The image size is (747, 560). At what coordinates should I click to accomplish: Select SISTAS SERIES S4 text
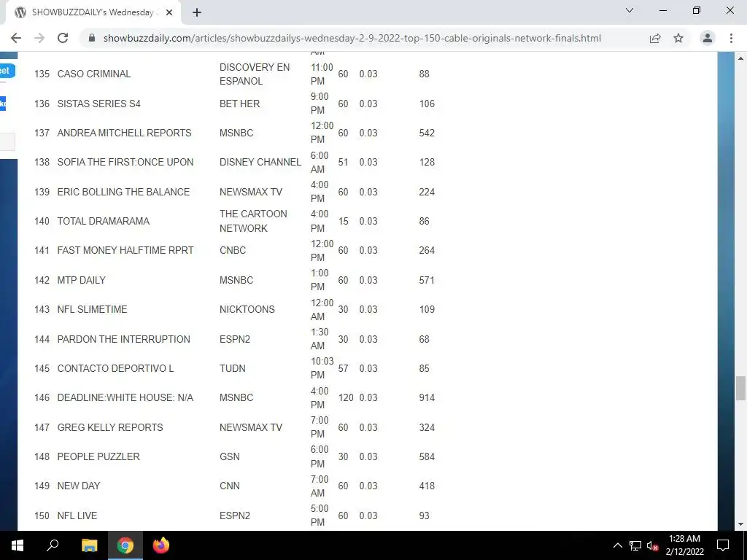(x=98, y=104)
